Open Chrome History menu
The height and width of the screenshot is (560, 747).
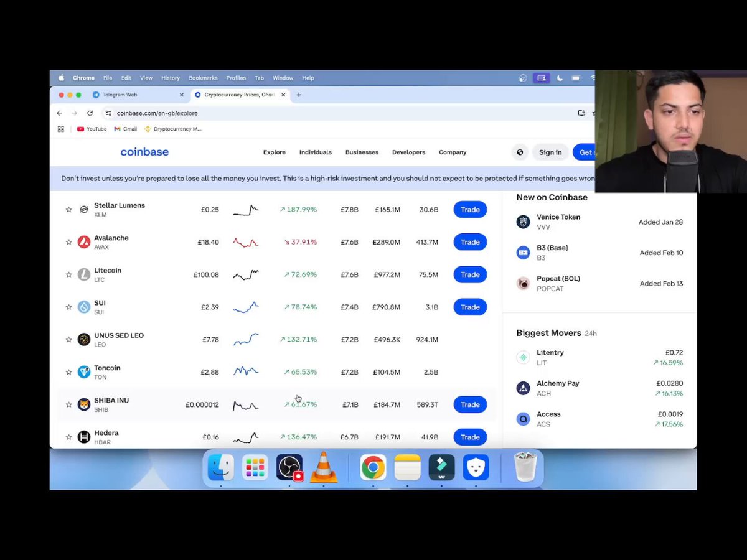click(171, 78)
